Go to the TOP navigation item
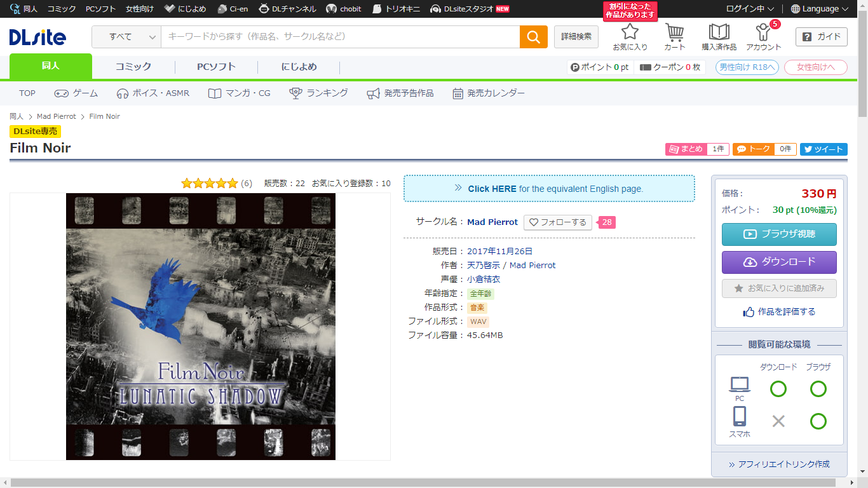This screenshot has width=868, height=488. (x=27, y=93)
